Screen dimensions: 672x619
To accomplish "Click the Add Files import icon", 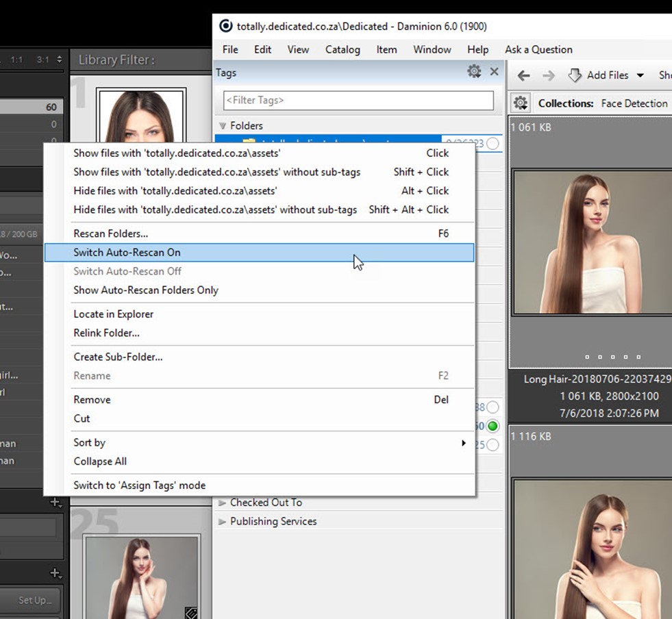I will pos(575,75).
